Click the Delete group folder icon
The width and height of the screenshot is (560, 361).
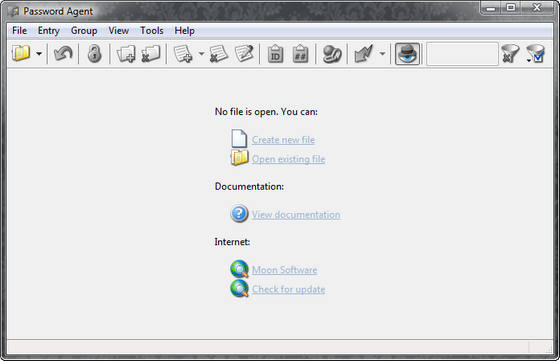(x=151, y=54)
